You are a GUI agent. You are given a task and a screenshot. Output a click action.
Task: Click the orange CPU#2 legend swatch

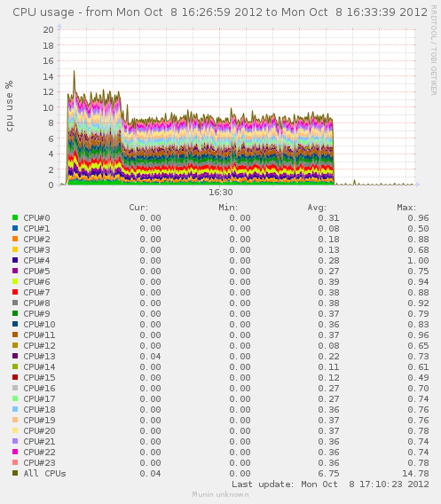pos(15,239)
